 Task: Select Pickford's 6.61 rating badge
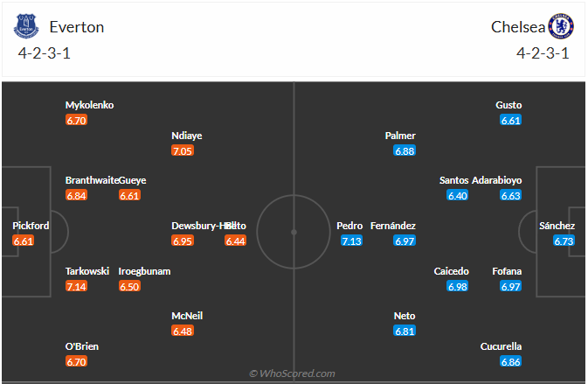(24, 241)
